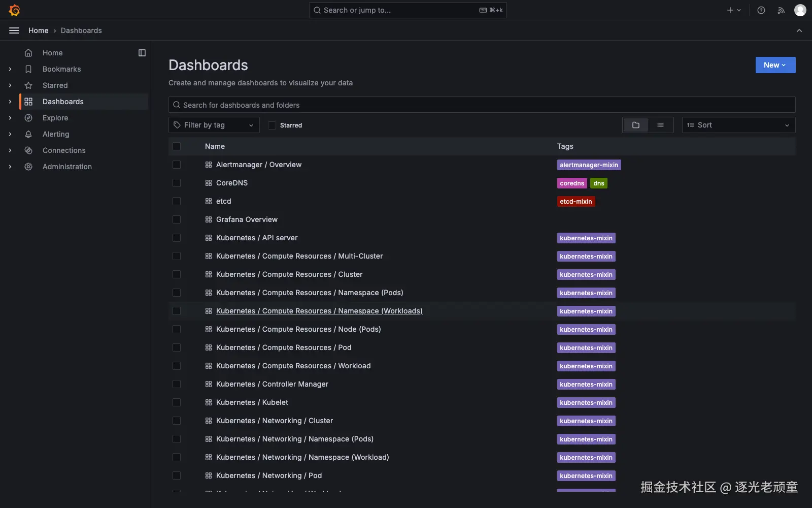Click the green dns tag

pyautogui.click(x=599, y=183)
